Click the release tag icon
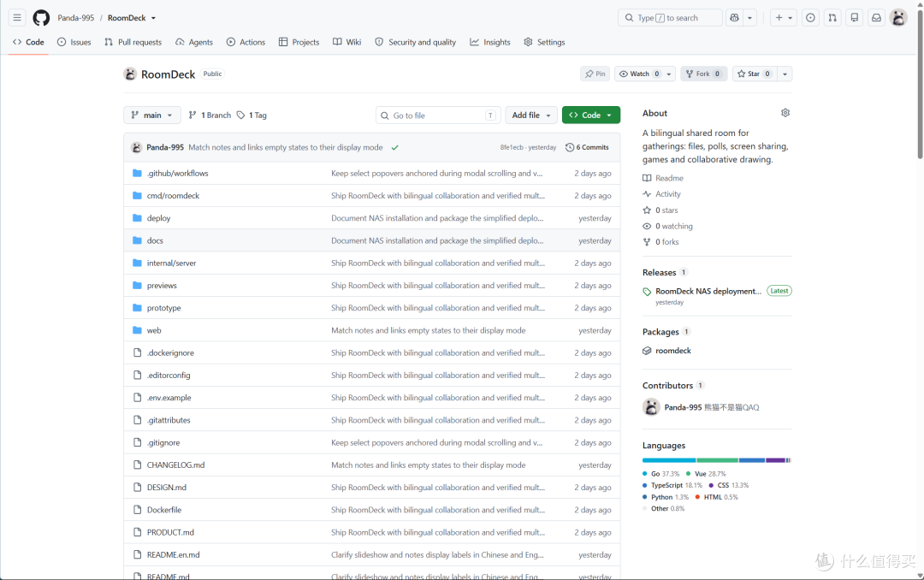The width and height of the screenshot is (924, 580). pyautogui.click(x=647, y=291)
